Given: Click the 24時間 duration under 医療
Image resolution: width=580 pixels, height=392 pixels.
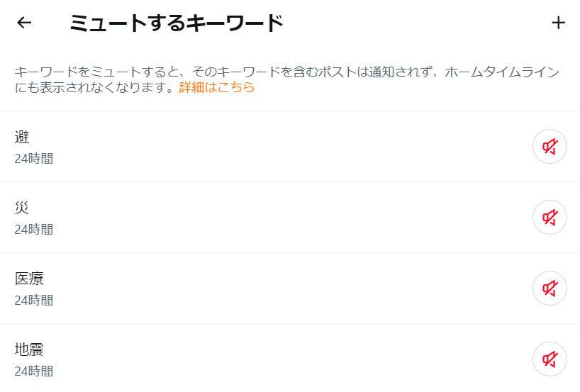Looking at the screenshot, I should [x=33, y=300].
